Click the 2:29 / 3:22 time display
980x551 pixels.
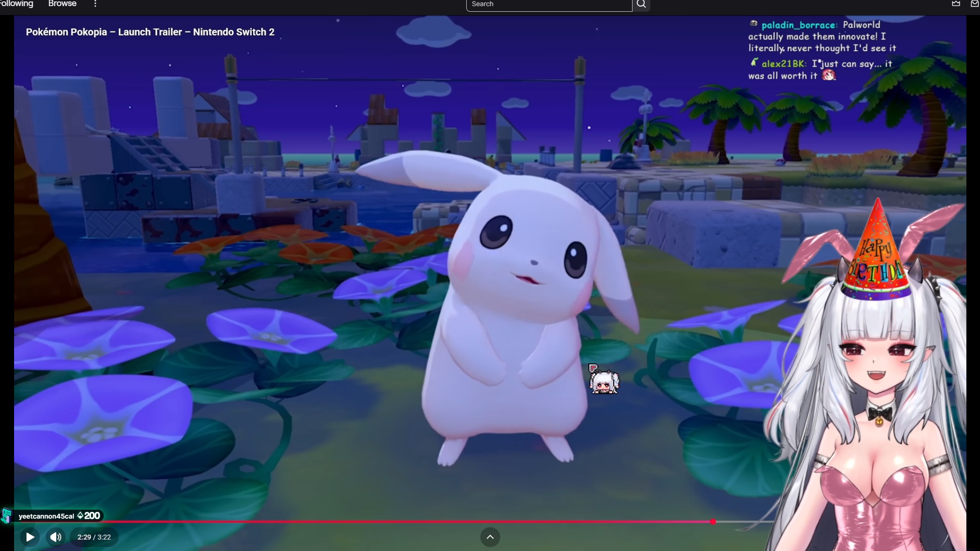94,537
